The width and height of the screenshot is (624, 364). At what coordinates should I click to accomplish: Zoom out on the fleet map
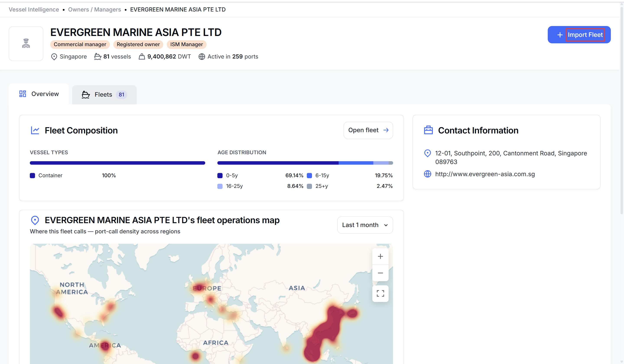[x=380, y=273]
